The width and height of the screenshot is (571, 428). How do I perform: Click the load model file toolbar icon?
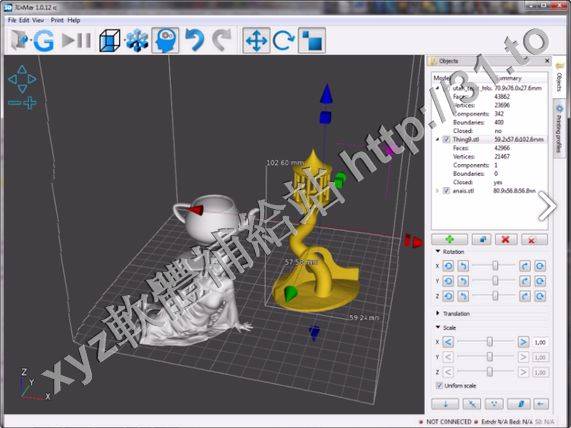click(x=19, y=40)
